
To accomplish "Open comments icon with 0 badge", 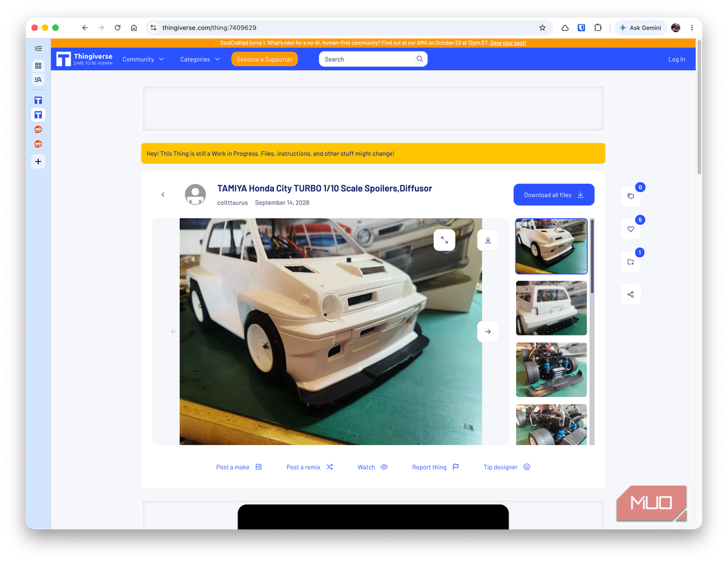I will click(631, 196).
